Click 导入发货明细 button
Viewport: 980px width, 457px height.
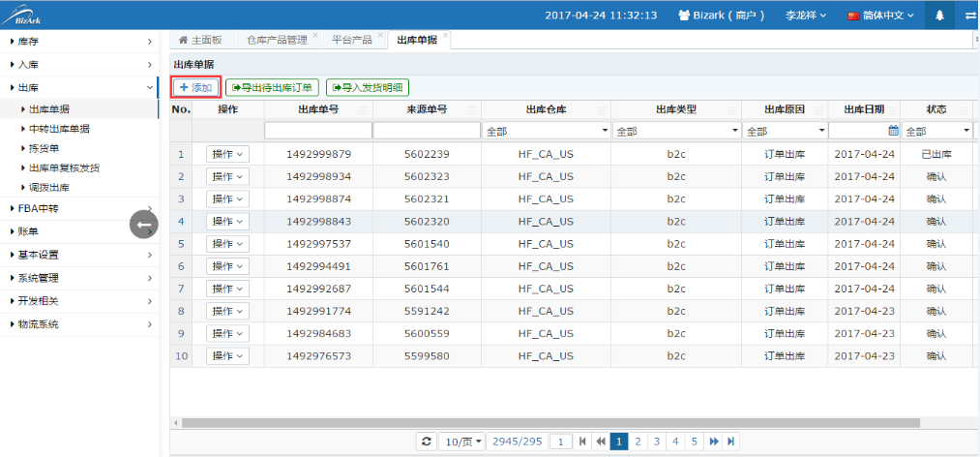click(368, 87)
